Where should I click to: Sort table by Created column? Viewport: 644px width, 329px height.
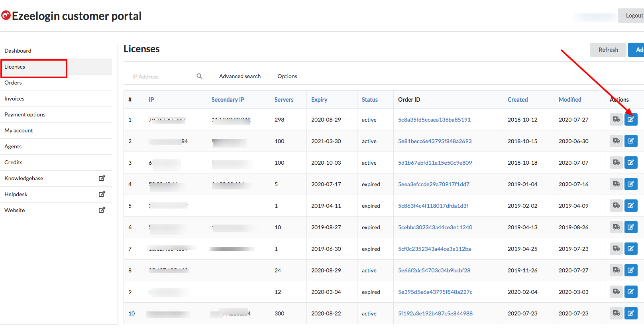518,100
